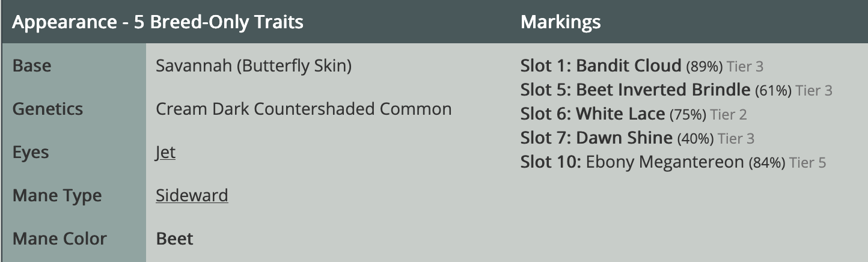Screen dimensions: 868x262
Task: Click the Appearance Breed-Only Traits header
Action: [157, 23]
